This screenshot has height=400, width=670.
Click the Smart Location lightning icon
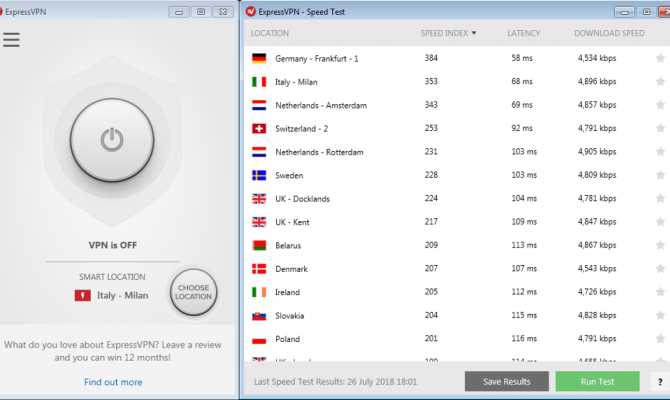[82, 295]
